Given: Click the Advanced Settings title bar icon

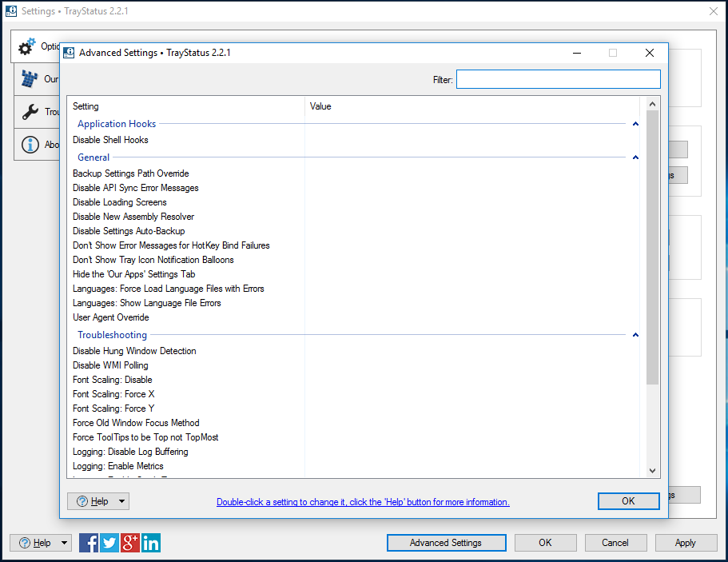Looking at the screenshot, I should coord(69,53).
